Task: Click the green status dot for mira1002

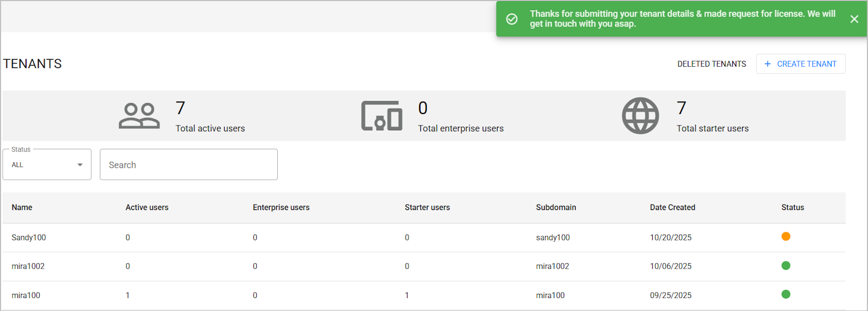Action: [786, 265]
